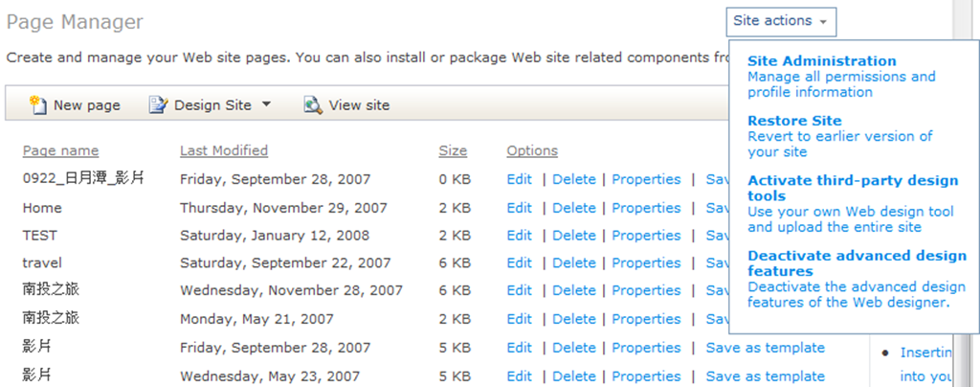This screenshot has height=387, width=980.
Task: Click Save as template in last row
Action: pyautogui.click(x=765, y=376)
